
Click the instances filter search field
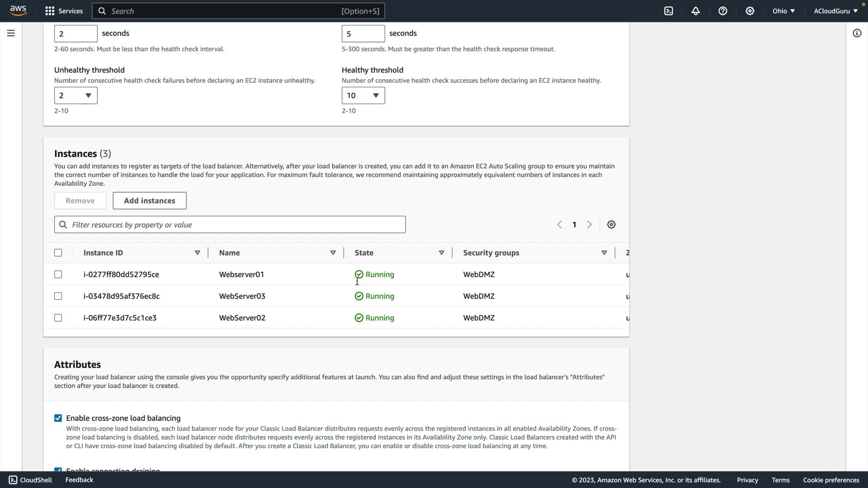(x=230, y=225)
